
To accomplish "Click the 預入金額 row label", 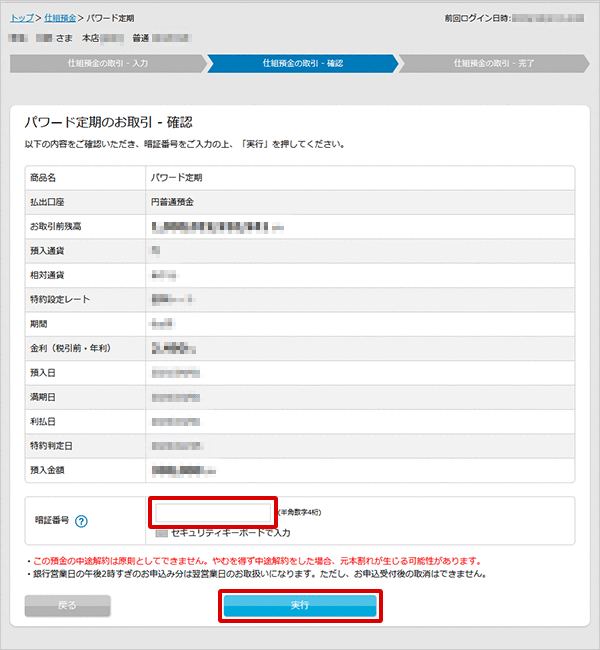I will point(50,469).
